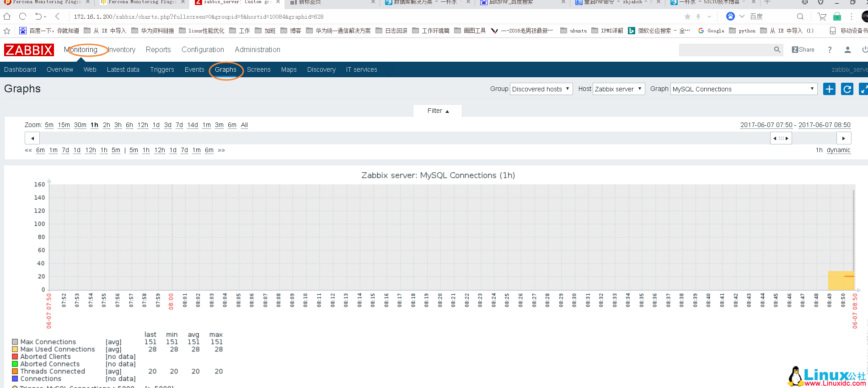This screenshot has width=868, height=388.
Task: Set zoom to 12h
Action: pos(143,125)
